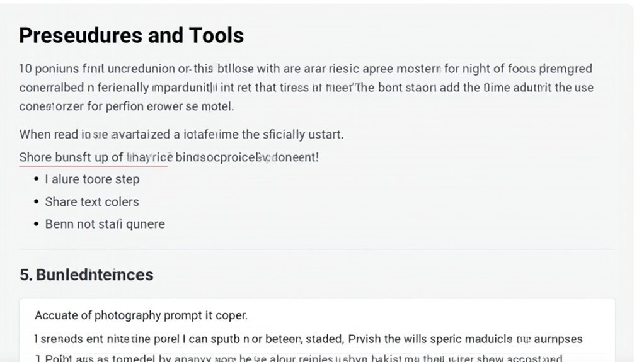Click the line starting "When read"

coord(181,134)
